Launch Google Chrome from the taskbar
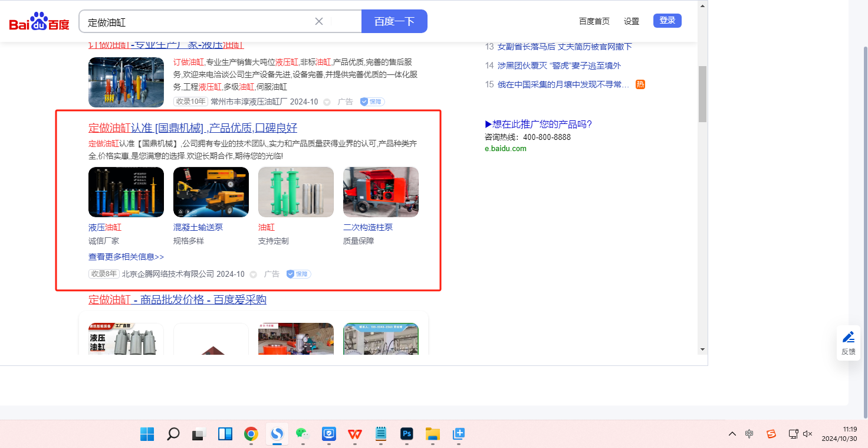 point(251,434)
